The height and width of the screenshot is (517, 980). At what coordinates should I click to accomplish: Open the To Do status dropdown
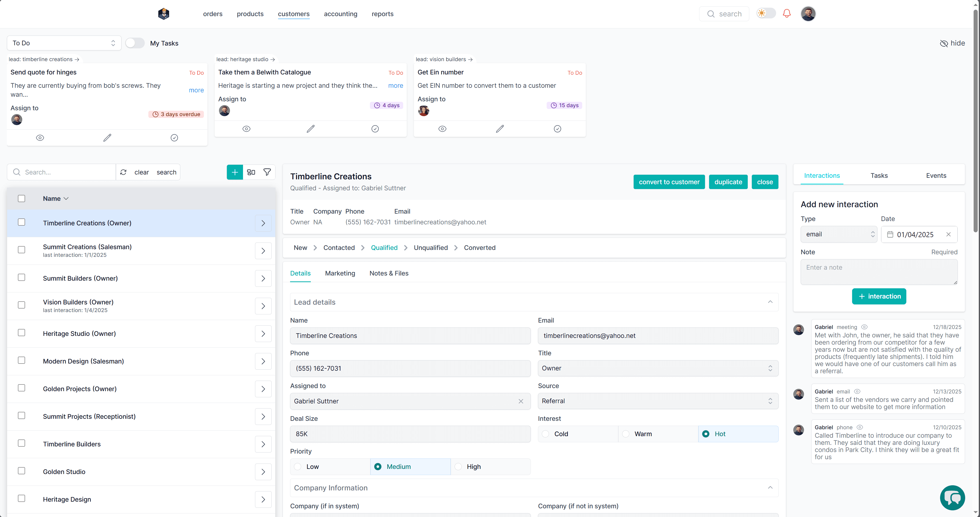tap(64, 43)
